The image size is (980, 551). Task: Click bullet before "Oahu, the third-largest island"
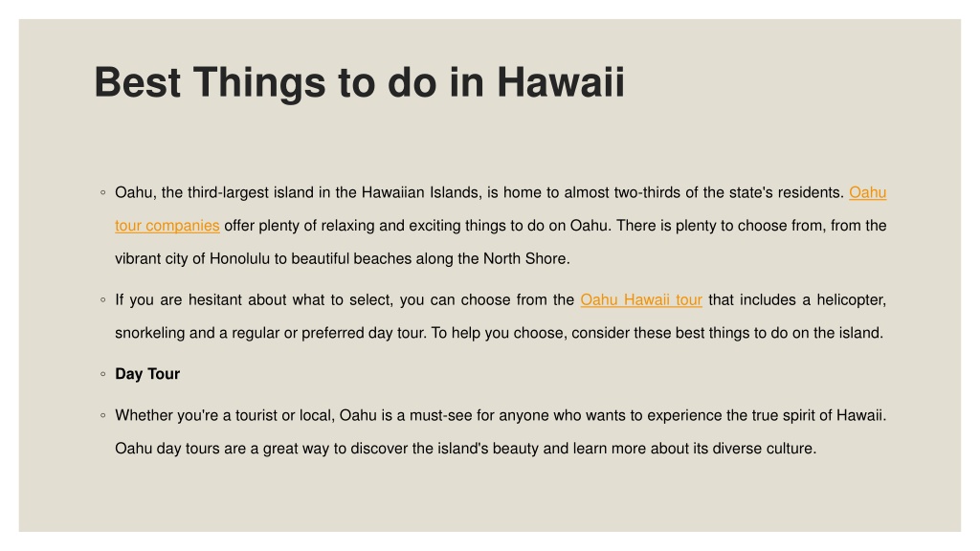point(103,192)
